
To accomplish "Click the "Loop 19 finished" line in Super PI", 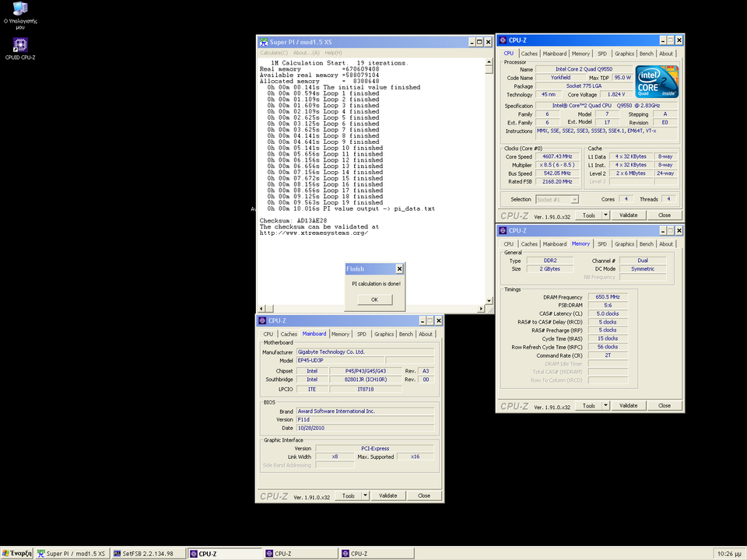I will pos(325,202).
